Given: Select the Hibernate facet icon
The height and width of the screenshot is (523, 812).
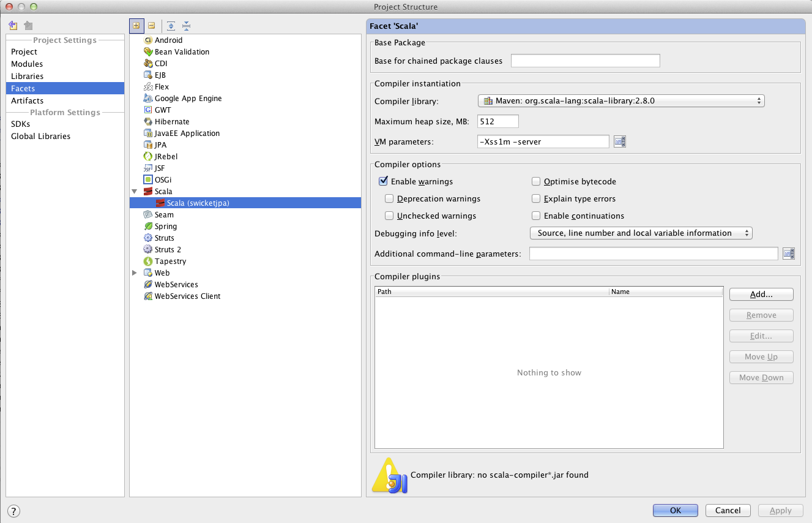Looking at the screenshot, I should pos(148,122).
